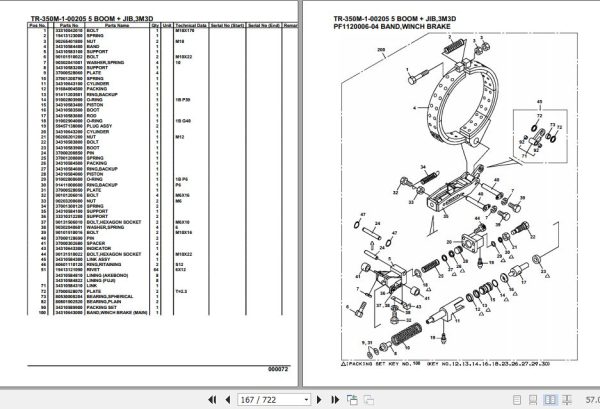
Task: Go to the next page
Action: tap(319, 400)
